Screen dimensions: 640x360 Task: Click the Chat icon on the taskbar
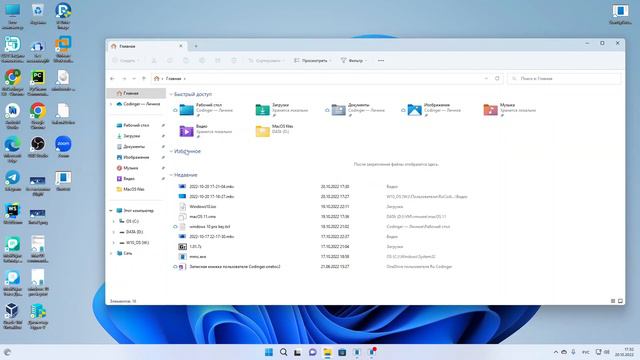[313, 352]
